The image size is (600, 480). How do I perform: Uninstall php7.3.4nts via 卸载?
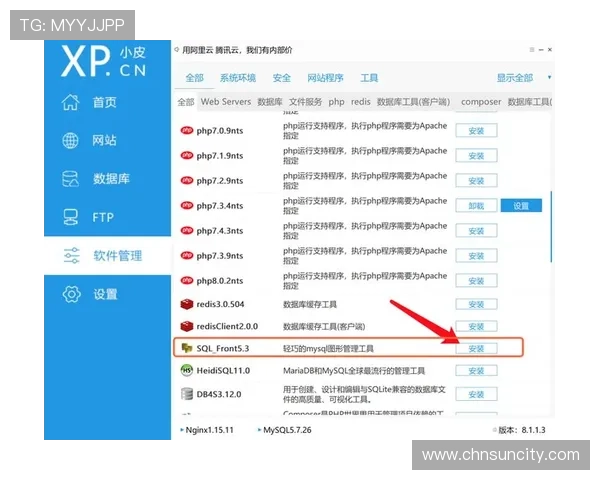(476, 206)
